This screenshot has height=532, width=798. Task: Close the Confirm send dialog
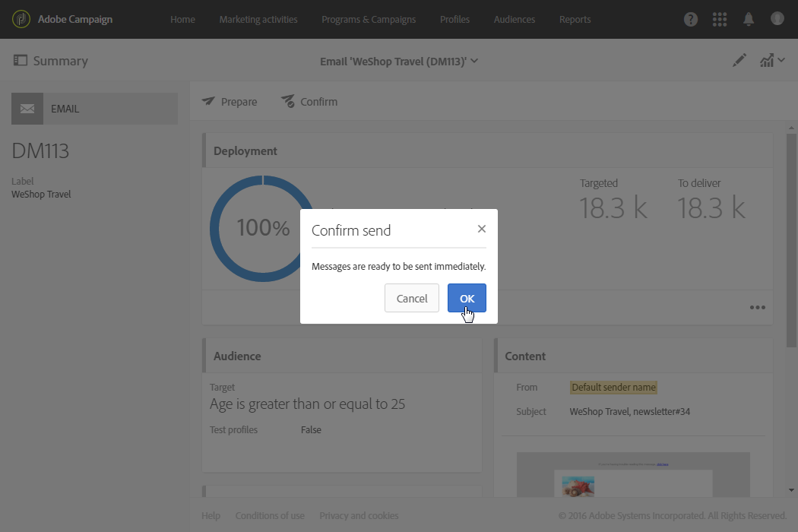pos(481,229)
